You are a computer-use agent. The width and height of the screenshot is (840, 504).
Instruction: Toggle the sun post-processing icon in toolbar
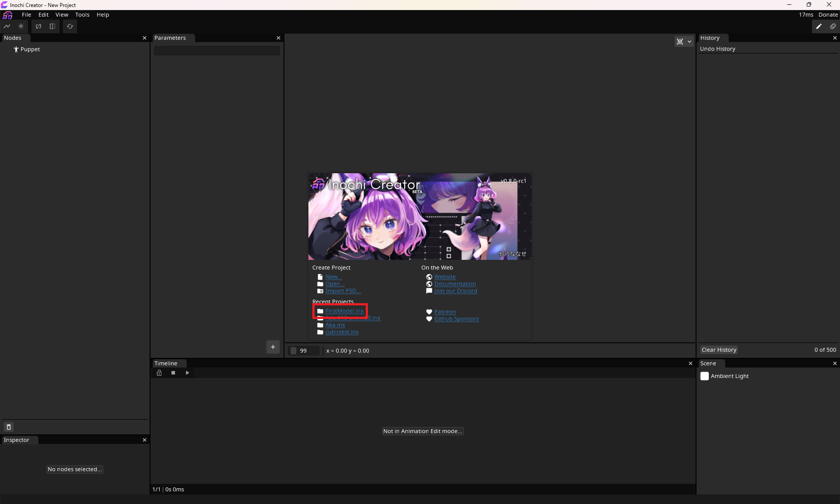pyautogui.click(x=21, y=26)
